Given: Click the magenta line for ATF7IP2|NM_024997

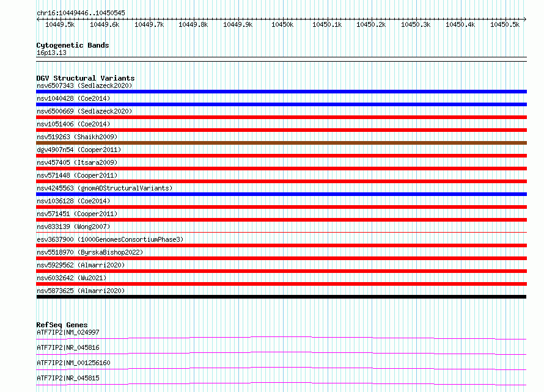Looking at the screenshot, I should tap(281, 338).
